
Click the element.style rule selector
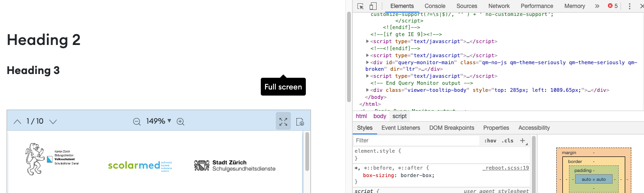click(376, 151)
